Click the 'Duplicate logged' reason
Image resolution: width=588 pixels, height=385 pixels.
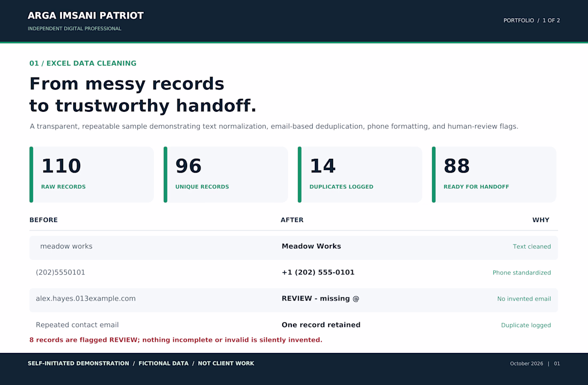coord(526,325)
